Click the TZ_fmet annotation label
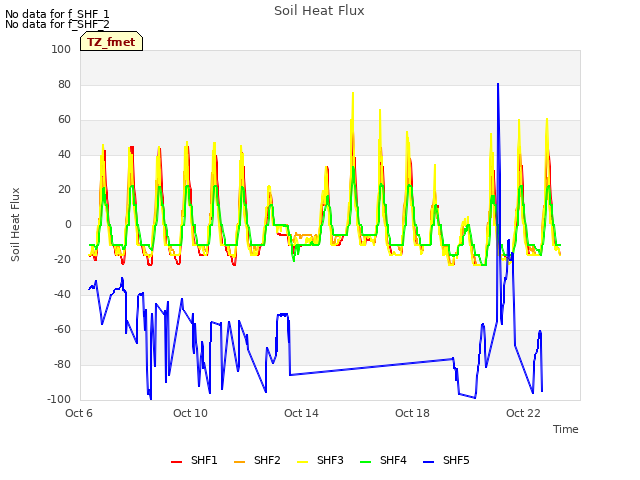 click(111, 42)
